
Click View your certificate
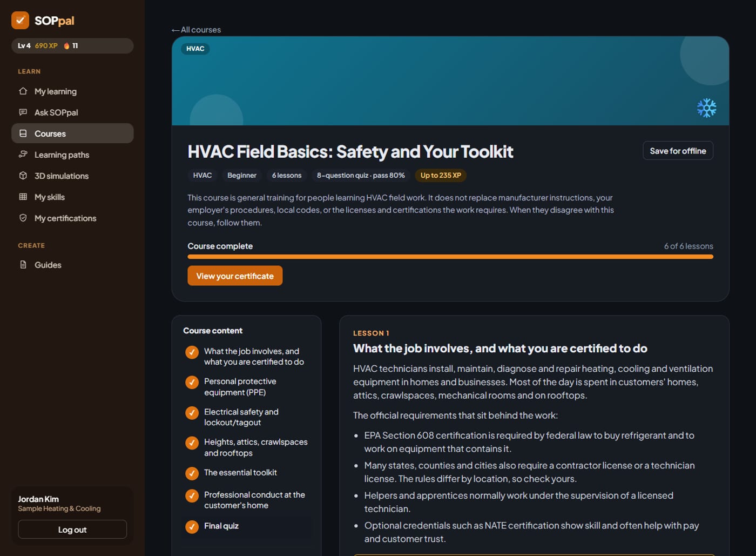tap(235, 276)
